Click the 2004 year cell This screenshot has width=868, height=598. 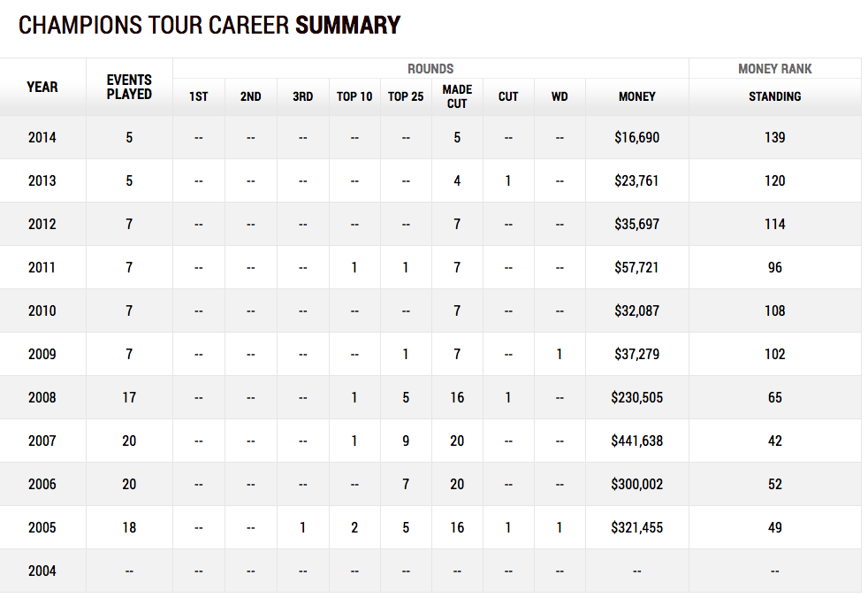point(42,571)
